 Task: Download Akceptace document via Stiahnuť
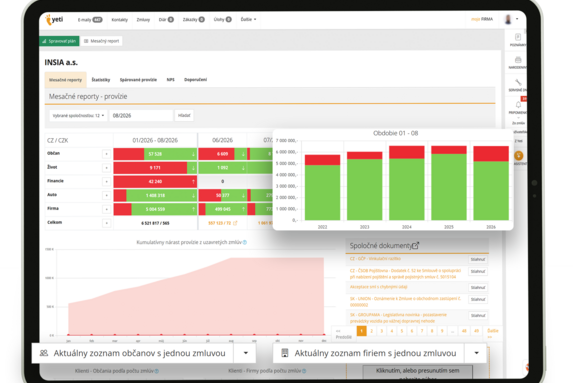click(x=478, y=288)
